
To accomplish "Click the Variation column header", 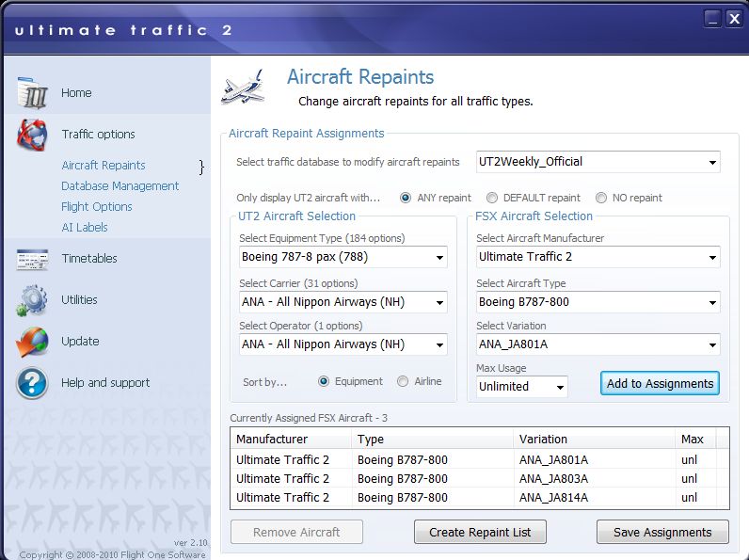I will [595, 440].
